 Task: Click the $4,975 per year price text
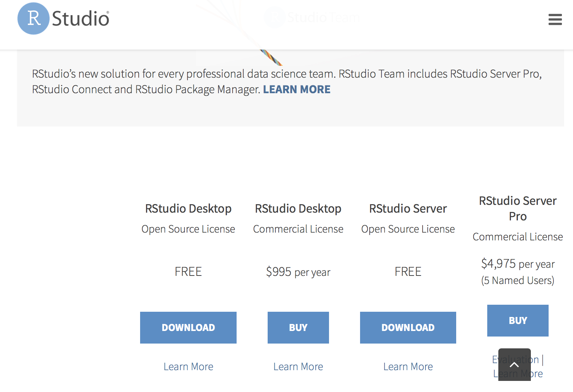tap(518, 264)
